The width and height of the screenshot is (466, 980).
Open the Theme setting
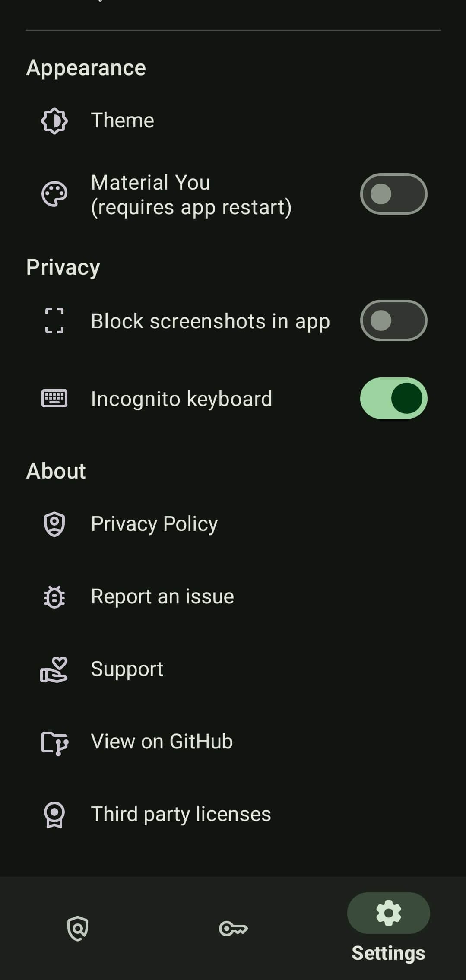123,121
